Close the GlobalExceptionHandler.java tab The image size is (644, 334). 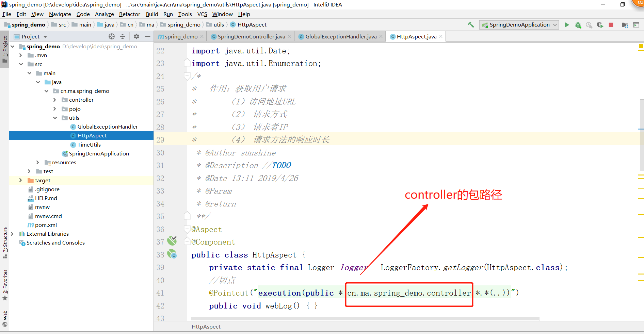(381, 36)
